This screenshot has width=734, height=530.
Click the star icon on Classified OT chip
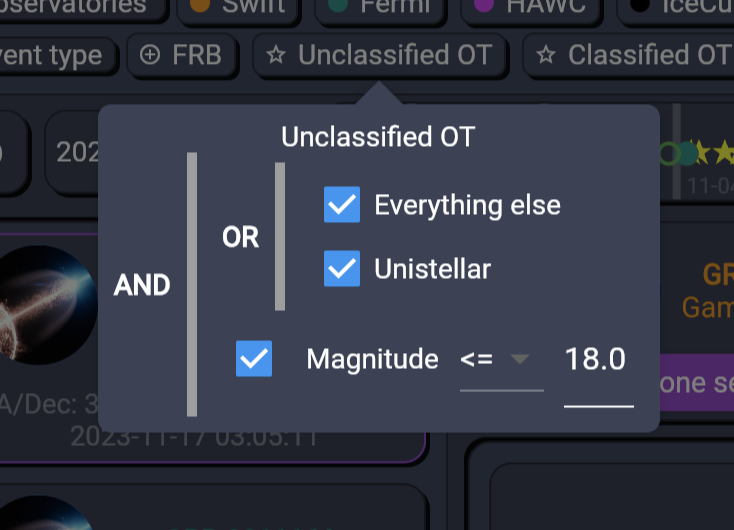[546, 55]
